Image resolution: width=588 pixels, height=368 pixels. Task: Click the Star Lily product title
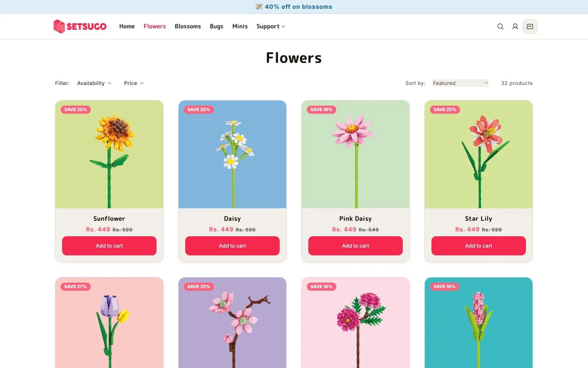click(x=478, y=219)
